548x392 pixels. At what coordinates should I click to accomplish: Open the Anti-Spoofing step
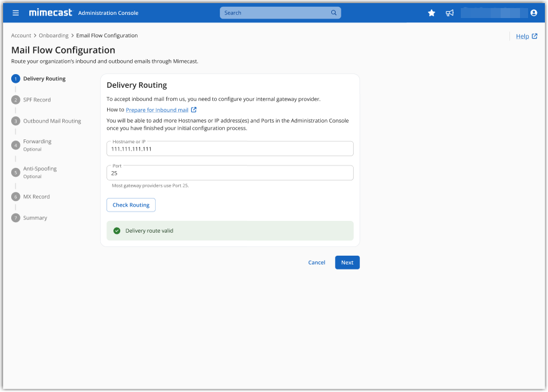coord(40,169)
